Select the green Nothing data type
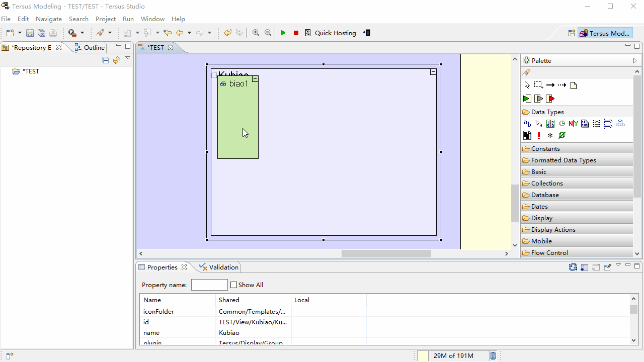Image resolution: width=644 pixels, height=362 pixels. tap(562, 135)
